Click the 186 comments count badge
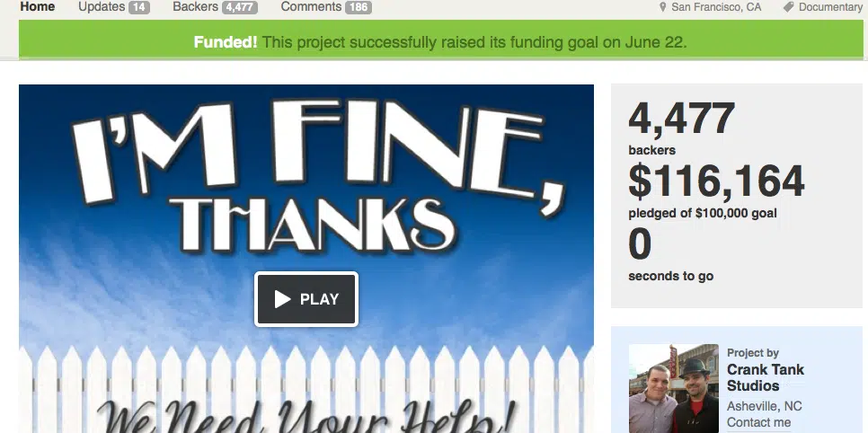 359,8
